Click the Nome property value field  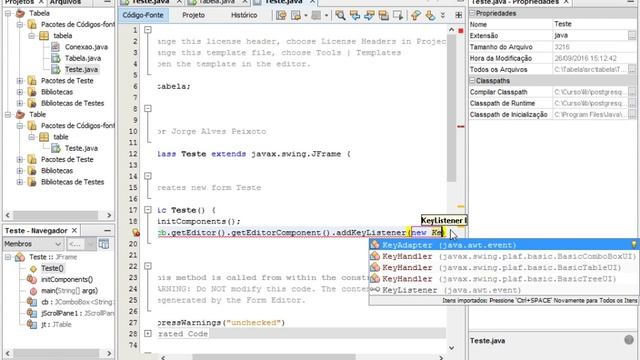(594, 24)
